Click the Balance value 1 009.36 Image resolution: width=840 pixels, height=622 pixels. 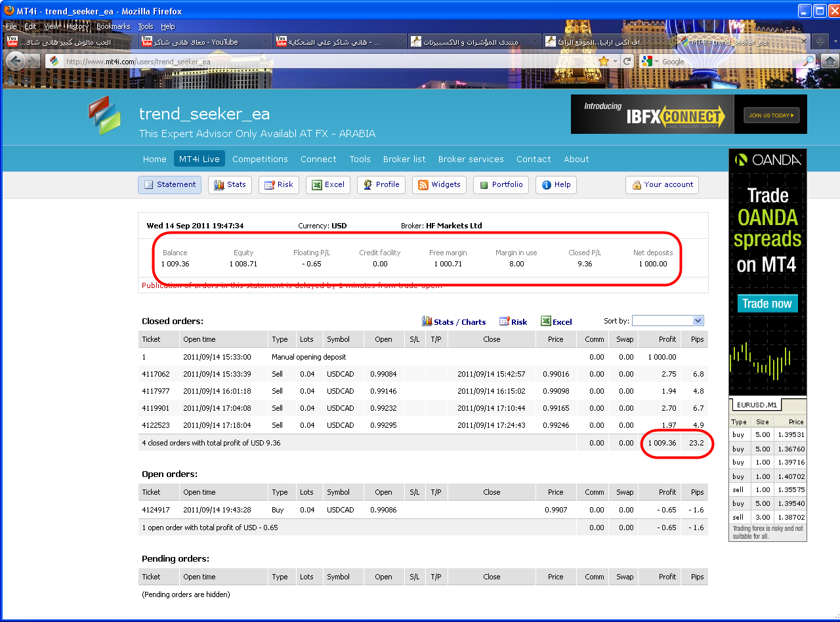pyautogui.click(x=175, y=264)
